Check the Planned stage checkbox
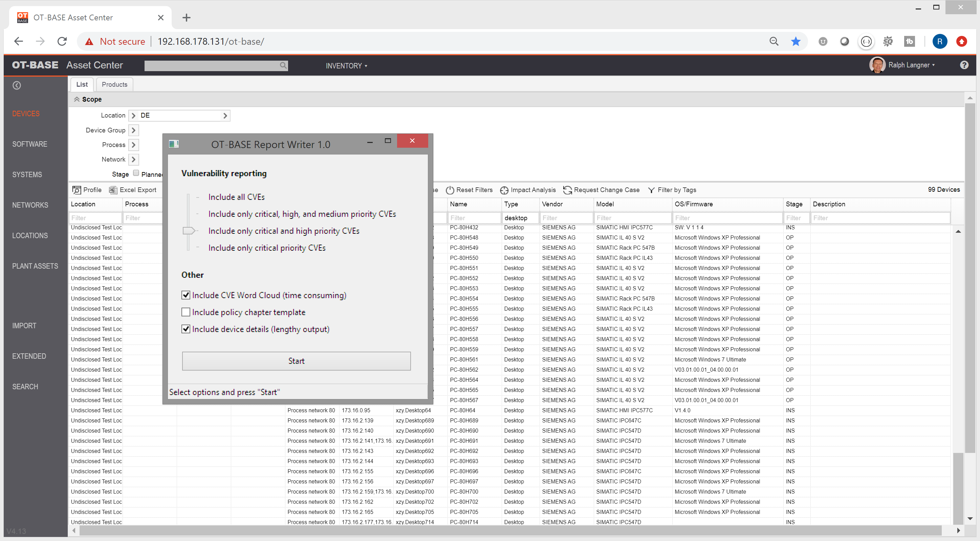Viewport: 980px width, 541px height. pyautogui.click(x=136, y=173)
